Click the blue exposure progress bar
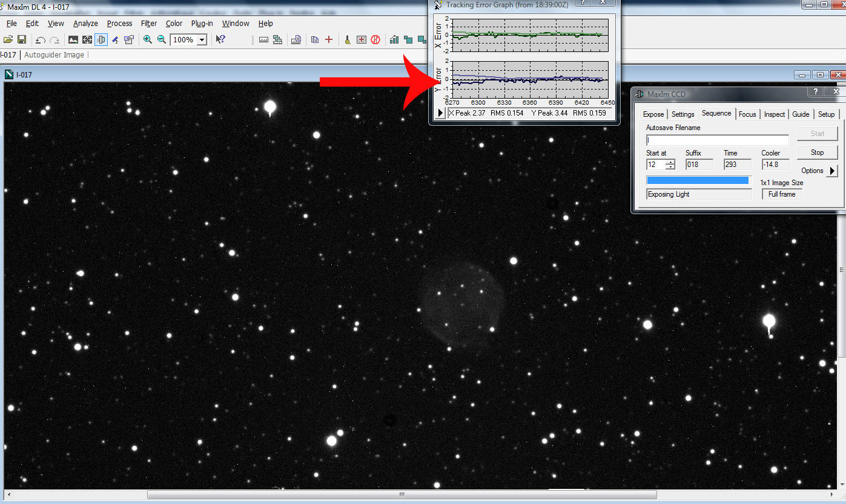 tap(698, 180)
